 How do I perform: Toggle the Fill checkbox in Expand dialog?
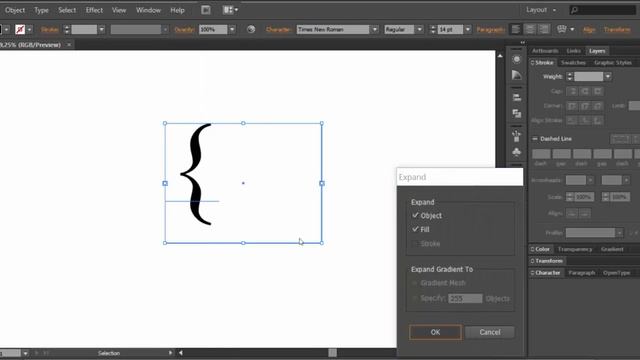(x=415, y=229)
